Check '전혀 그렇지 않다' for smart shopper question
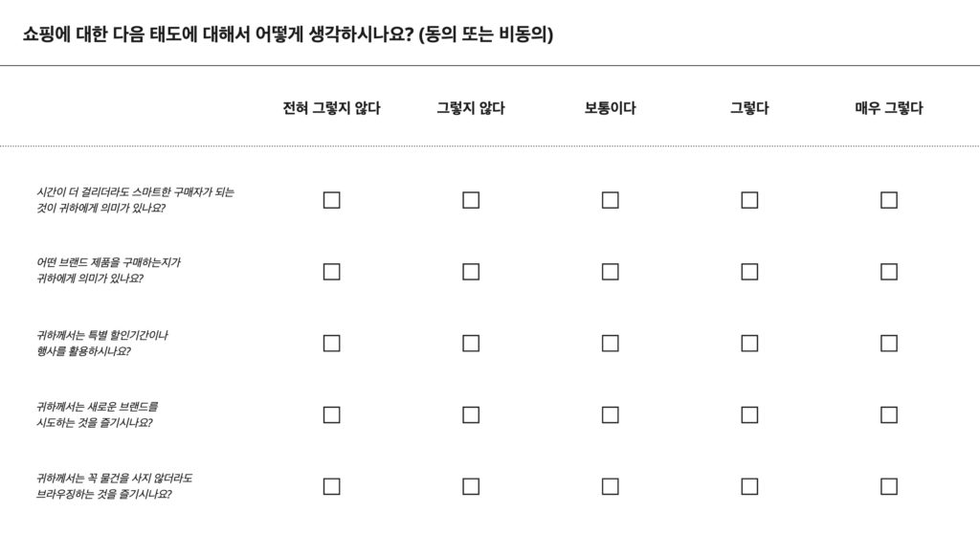980x536 pixels. (x=331, y=200)
